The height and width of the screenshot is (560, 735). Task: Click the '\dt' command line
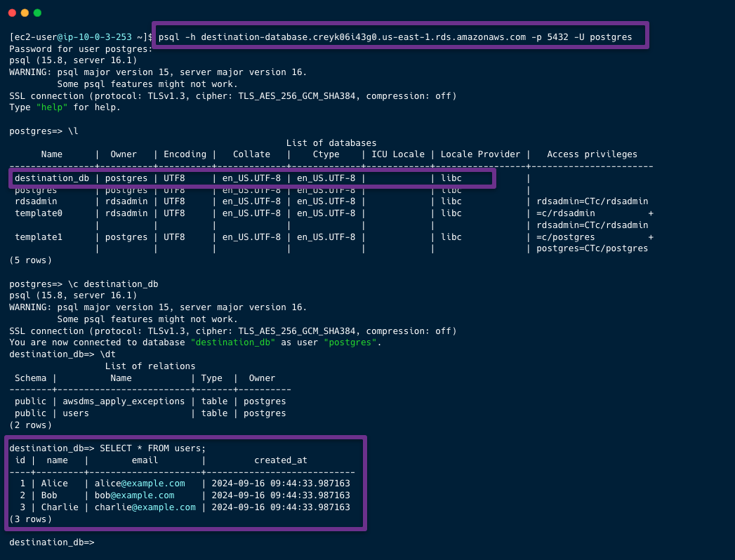[x=62, y=354]
